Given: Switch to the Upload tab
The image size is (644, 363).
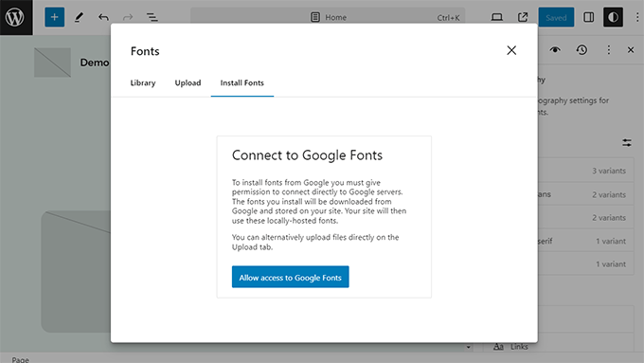Looking at the screenshot, I should pos(188,82).
